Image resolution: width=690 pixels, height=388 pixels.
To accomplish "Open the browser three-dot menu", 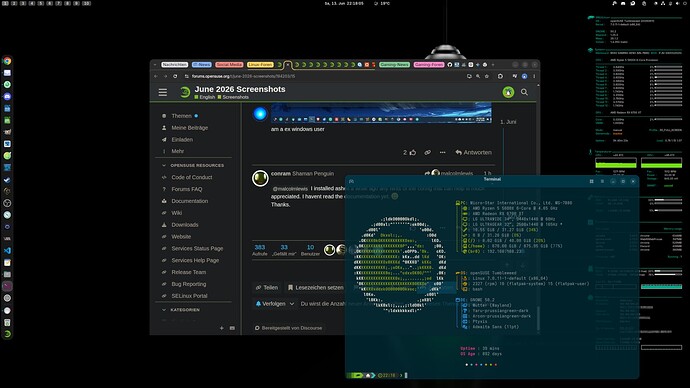I will coord(534,76).
